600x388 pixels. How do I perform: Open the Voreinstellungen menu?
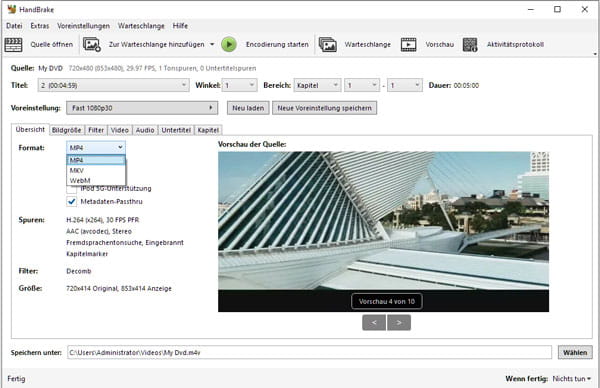pyautogui.click(x=83, y=26)
